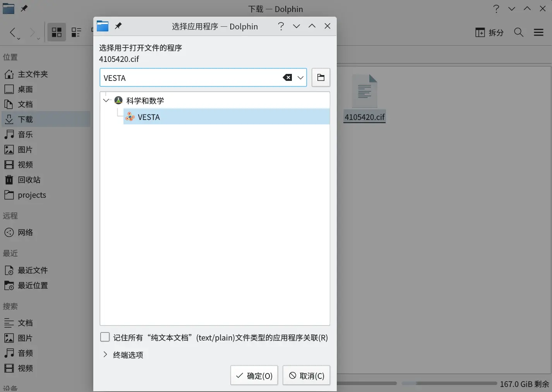The height and width of the screenshot is (392, 552).
Task: Click help question mark in Dolphin titlebar
Action: 496,9
